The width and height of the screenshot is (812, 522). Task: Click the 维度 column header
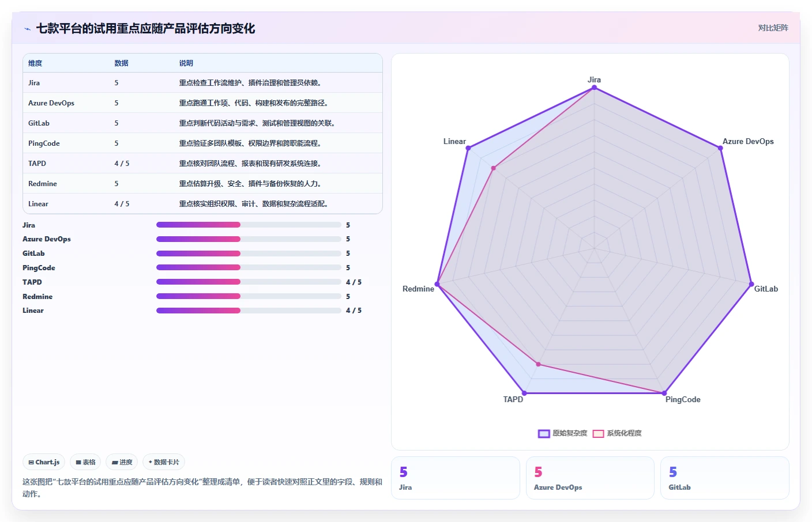[35, 63]
